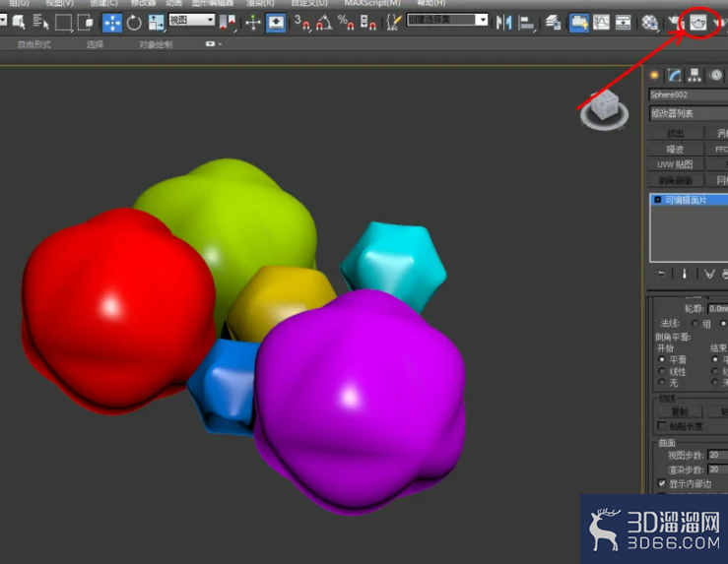Image resolution: width=728 pixels, height=564 pixels.
Task: Toggle window/crossing selection mode
Action: click(86, 22)
